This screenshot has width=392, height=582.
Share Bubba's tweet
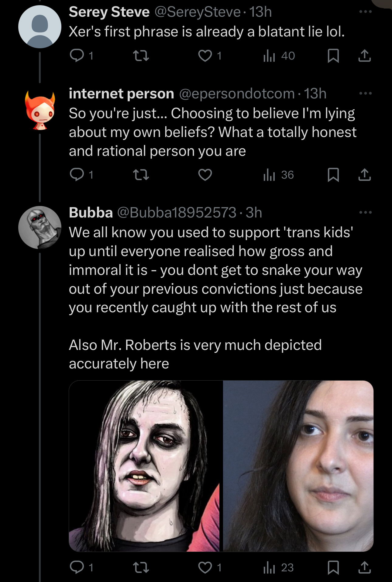pyautogui.click(x=364, y=567)
